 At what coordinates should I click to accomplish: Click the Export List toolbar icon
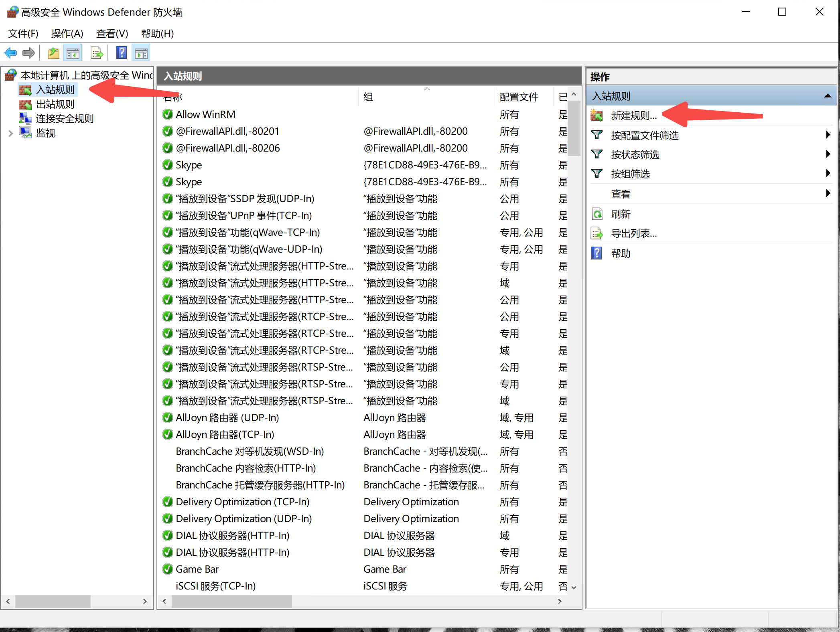click(x=97, y=53)
